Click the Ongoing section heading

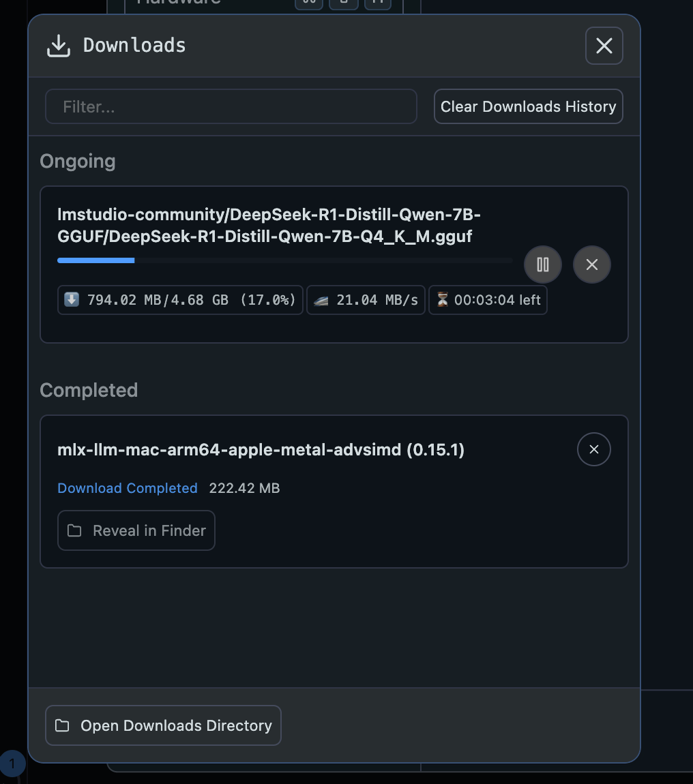click(78, 162)
